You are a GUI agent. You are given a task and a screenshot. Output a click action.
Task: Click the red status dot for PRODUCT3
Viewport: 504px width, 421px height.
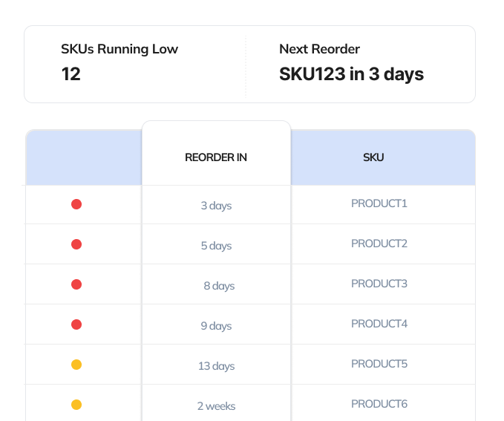(76, 284)
